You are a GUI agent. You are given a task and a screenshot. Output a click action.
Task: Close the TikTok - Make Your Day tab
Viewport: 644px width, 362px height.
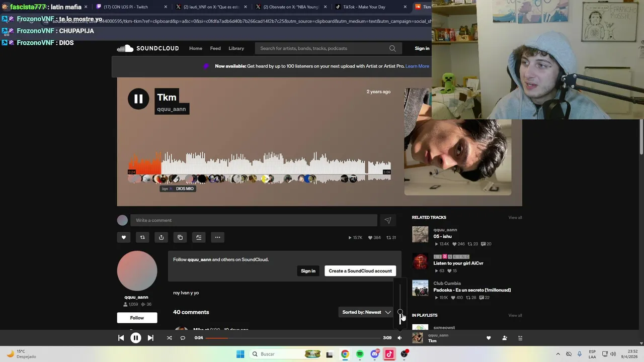tap(405, 7)
